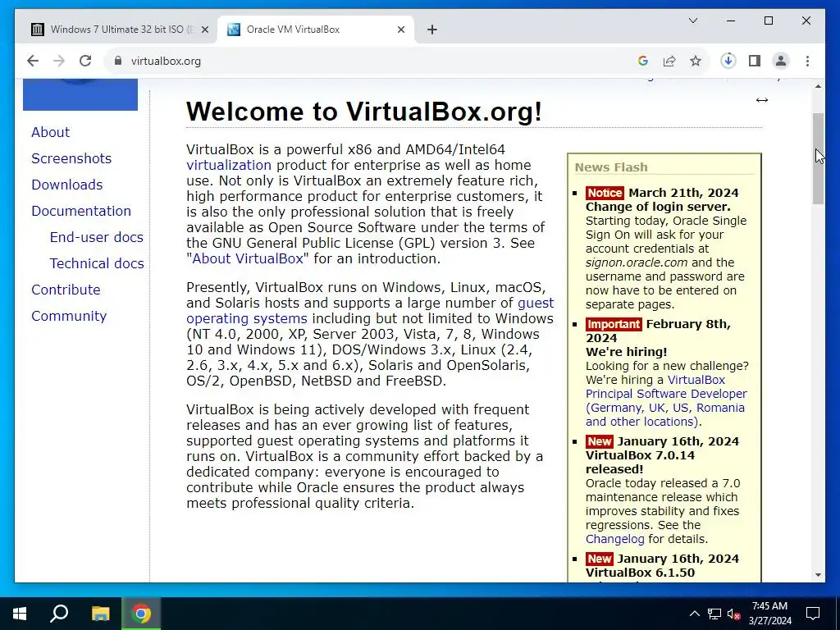Share this page with the share icon
The height and width of the screenshot is (630, 840).
pos(669,61)
